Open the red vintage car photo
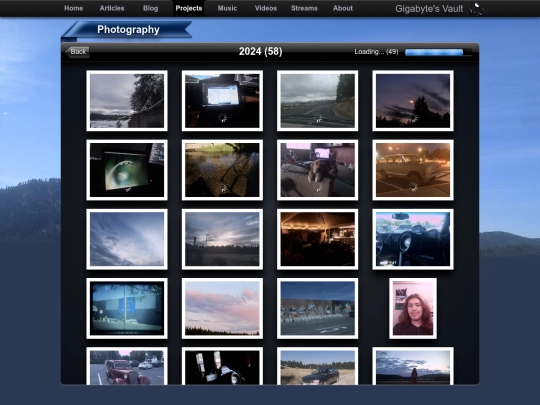This screenshot has width=540, height=405. [127, 366]
